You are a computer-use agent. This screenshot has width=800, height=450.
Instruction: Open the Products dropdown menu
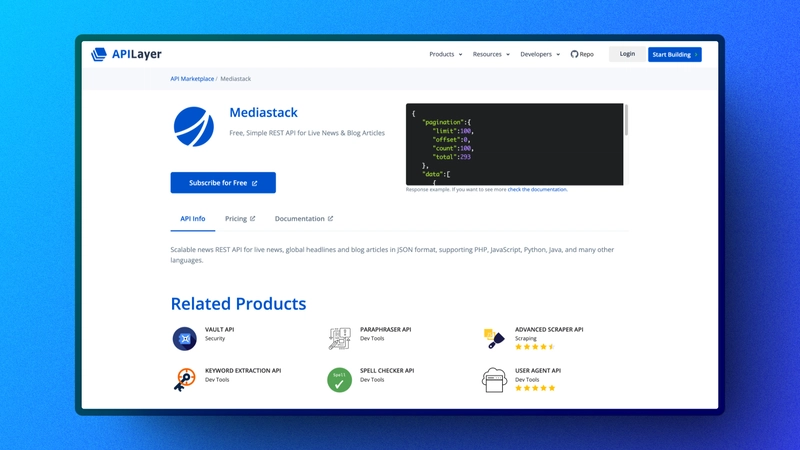(x=445, y=54)
